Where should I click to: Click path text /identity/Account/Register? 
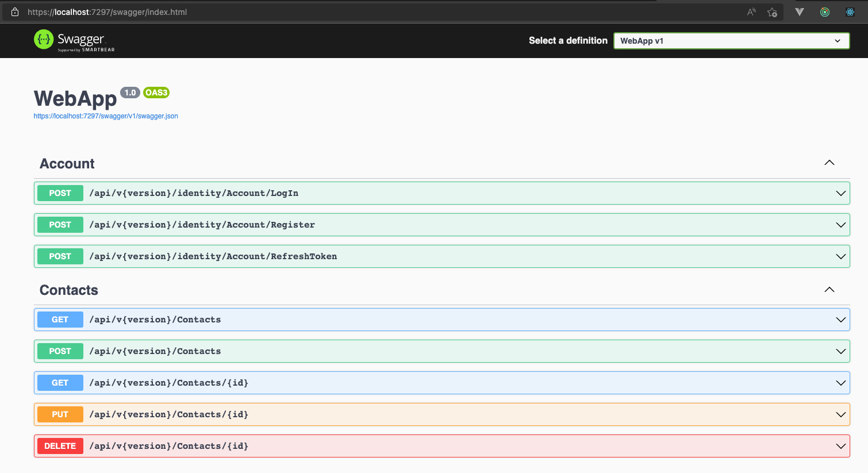pos(202,225)
